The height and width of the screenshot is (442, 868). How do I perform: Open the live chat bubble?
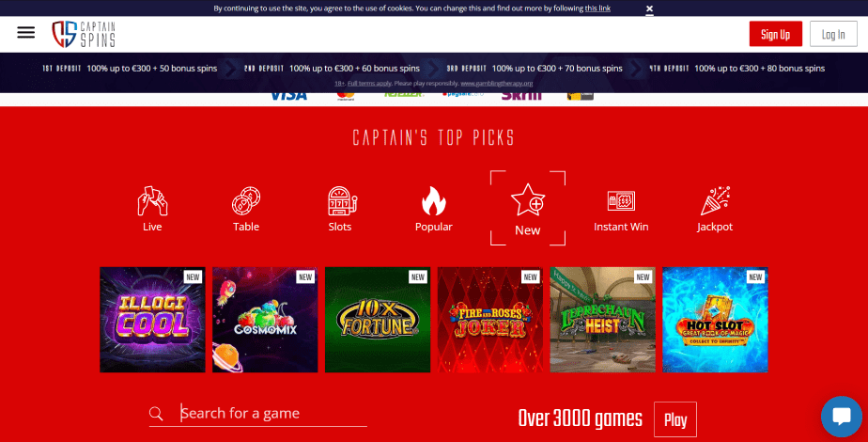point(842,417)
